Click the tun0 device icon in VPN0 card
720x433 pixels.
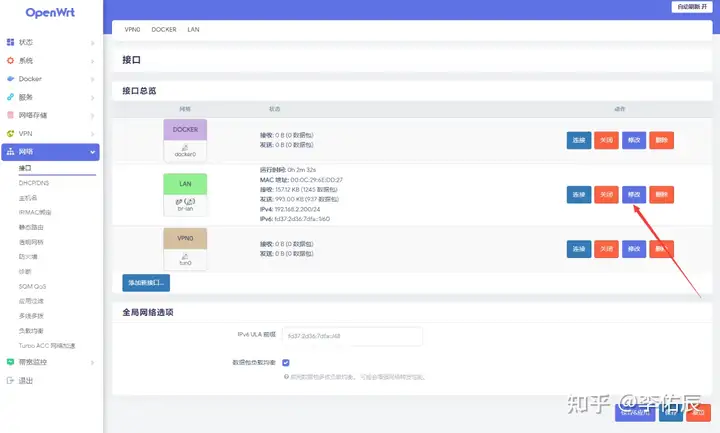(185, 256)
